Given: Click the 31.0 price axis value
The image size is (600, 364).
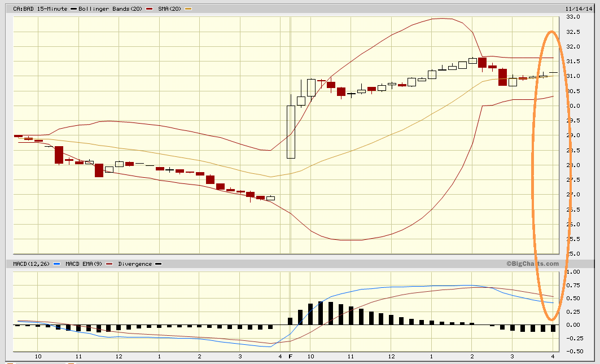Looking at the screenshot, I should (x=573, y=76).
